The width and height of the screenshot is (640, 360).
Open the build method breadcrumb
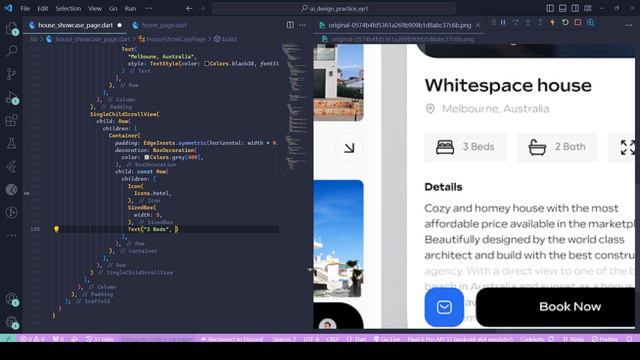(225, 39)
